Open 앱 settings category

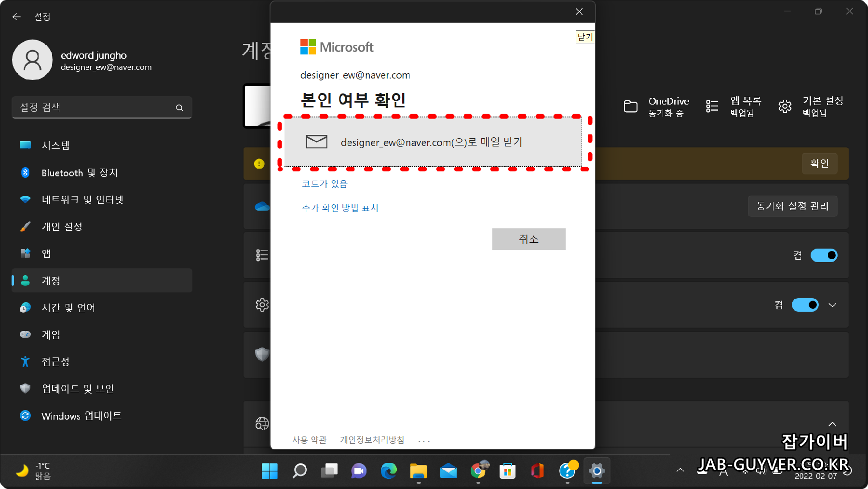click(x=102, y=253)
